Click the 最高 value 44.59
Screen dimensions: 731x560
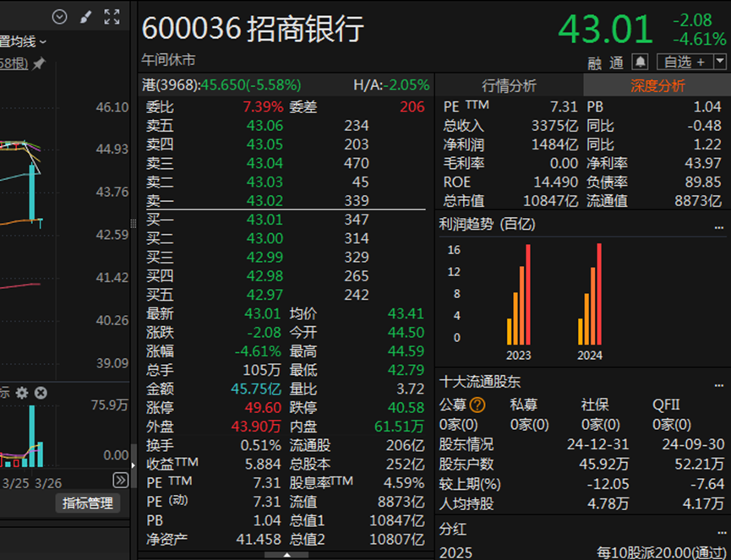click(406, 351)
